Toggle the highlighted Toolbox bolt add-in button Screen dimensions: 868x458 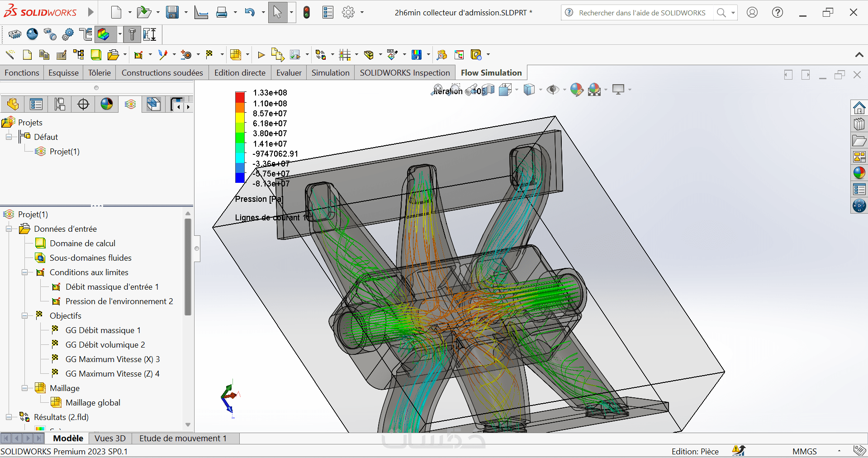[x=132, y=34]
